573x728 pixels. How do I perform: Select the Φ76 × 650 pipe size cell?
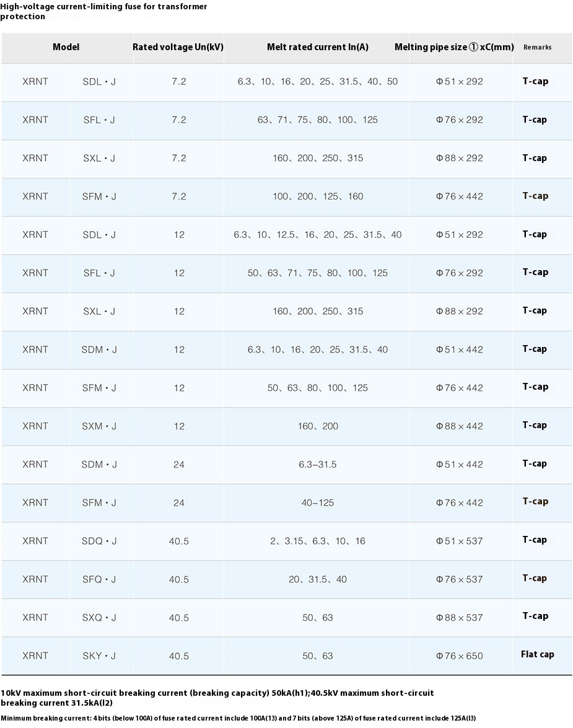pyautogui.click(x=460, y=656)
